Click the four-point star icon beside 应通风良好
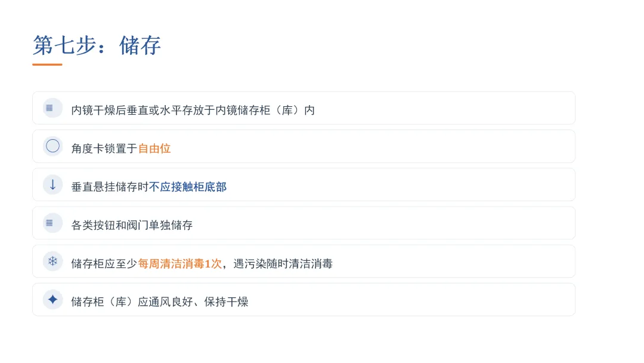644x363 pixels. click(52, 299)
